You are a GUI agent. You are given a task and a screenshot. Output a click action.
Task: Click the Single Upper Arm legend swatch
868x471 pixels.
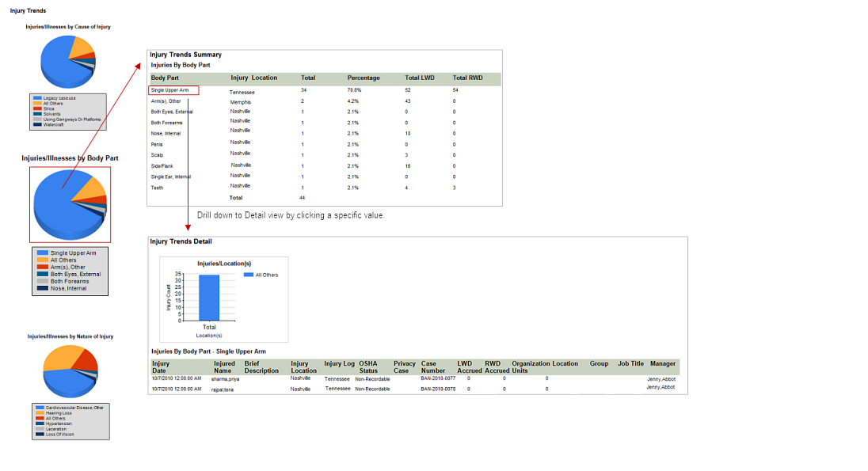coord(43,253)
